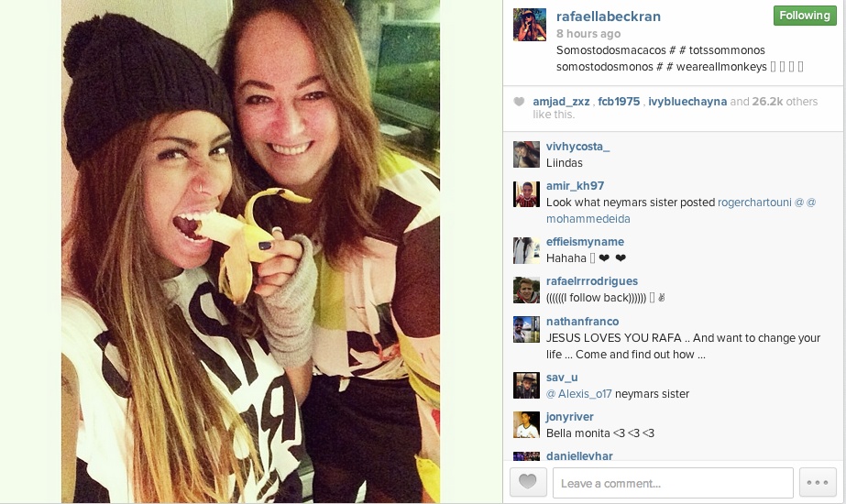The height and width of the screenshot is (504, 846).
Task: Visit fcb1975's profile from likes
Action: click(619, 102)
